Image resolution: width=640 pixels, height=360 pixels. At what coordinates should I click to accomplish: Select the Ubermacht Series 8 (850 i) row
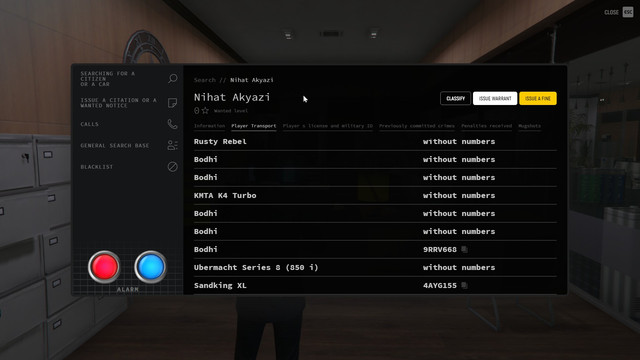click(x=375, y=267)
